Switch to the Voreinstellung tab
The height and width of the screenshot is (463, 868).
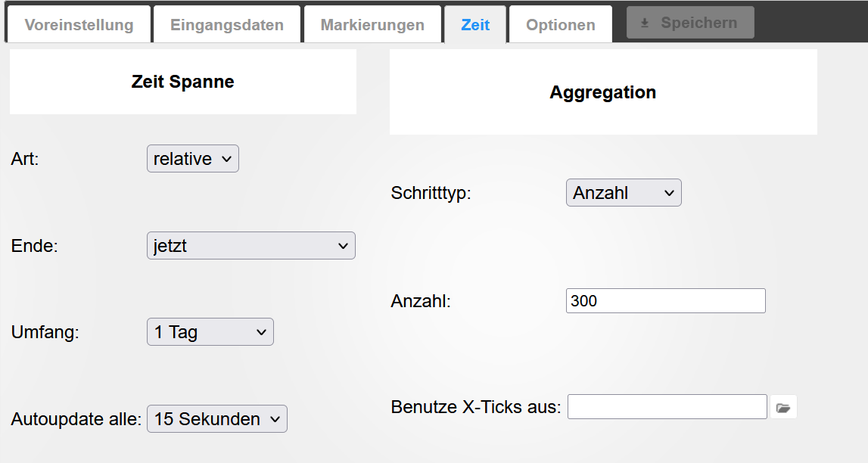[x=79, y=25]
